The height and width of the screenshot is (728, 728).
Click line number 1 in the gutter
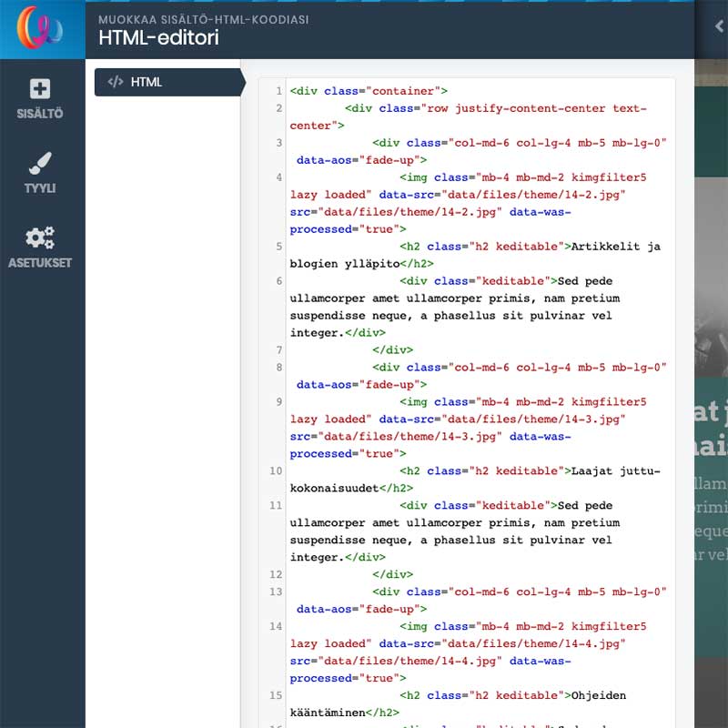278,91
